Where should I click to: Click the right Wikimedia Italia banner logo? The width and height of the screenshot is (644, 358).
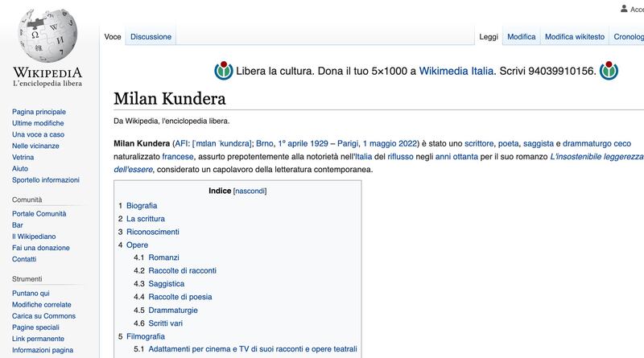609,71
